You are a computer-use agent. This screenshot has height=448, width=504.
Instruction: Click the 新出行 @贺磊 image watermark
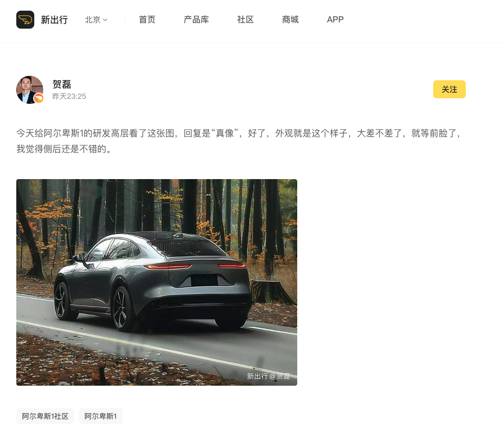click(268, 376)
